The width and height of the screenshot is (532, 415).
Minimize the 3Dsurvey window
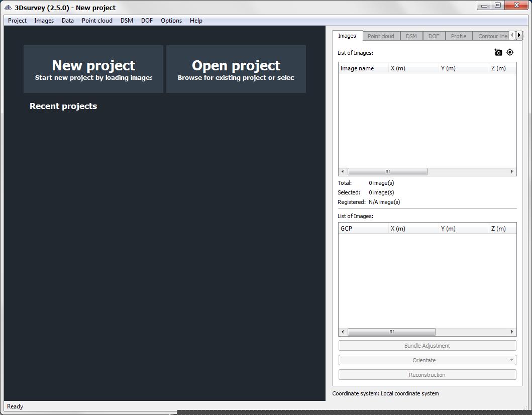coord(484,6)
